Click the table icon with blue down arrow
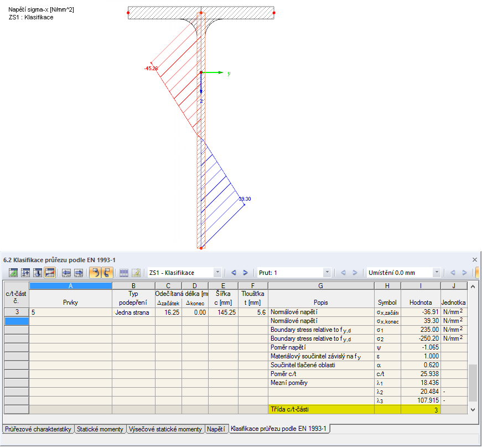482x448 pixels. click(x=38, y=273)
